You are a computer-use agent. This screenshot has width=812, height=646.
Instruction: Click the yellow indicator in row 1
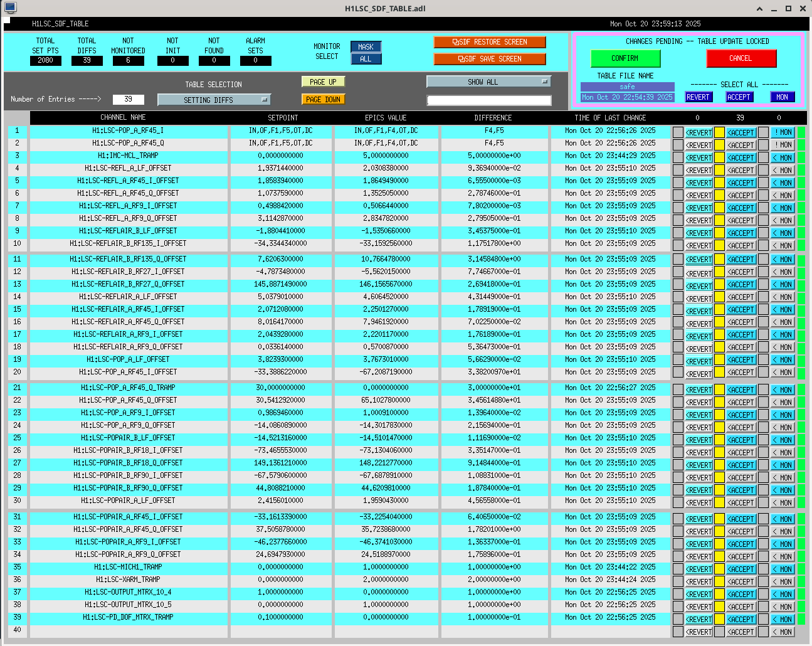719,132
